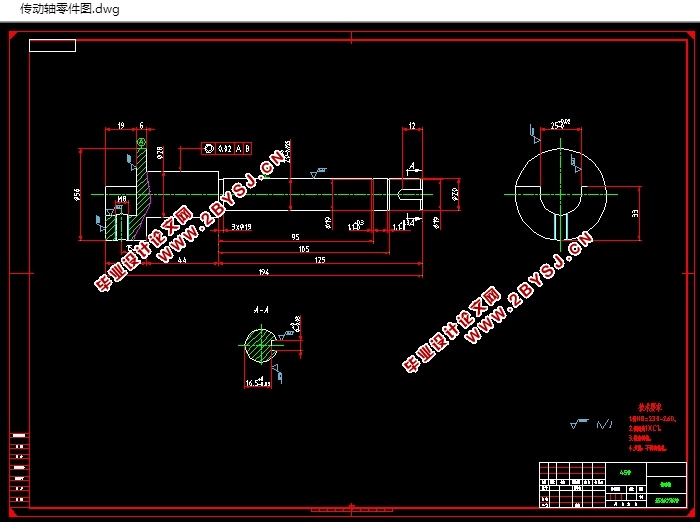Select the empty white rectangle at drawing corner

coord(52,46)
